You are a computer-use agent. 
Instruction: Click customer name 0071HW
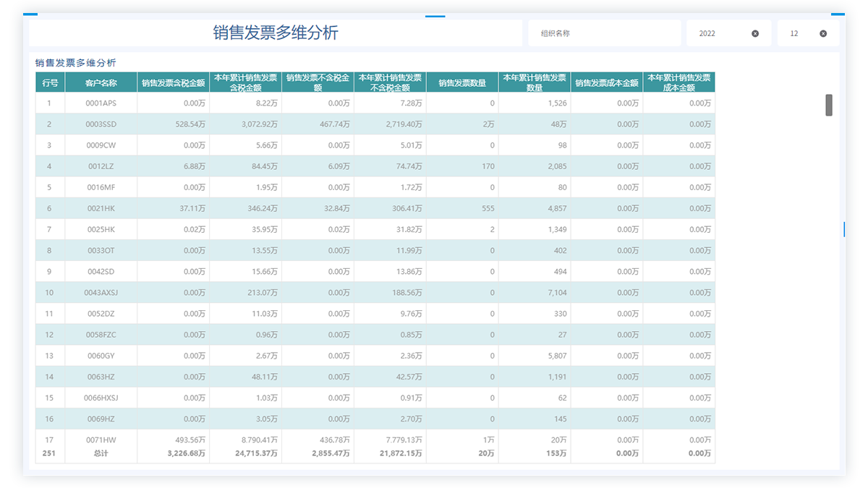pos(101,440)
